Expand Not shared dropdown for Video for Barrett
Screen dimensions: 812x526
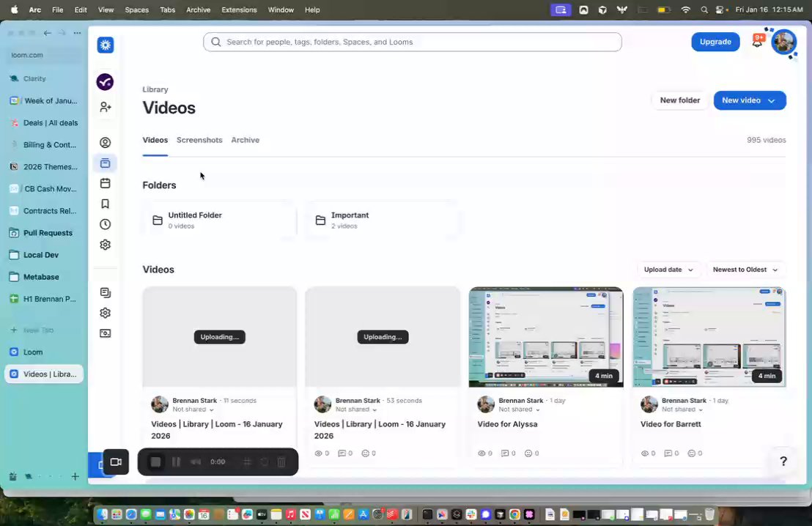coord(682,410)
